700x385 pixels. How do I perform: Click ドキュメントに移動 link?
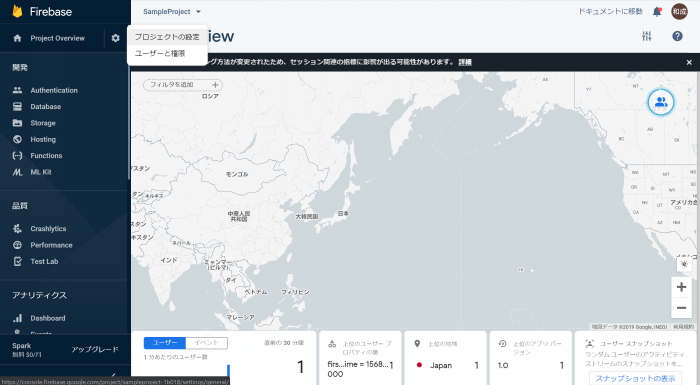coord(610,12)
